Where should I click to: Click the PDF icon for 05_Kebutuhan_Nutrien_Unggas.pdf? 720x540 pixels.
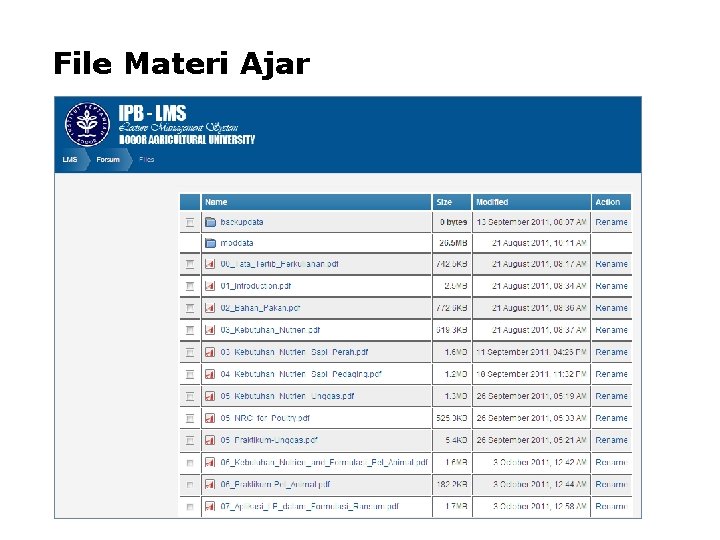tap(210, 396)
